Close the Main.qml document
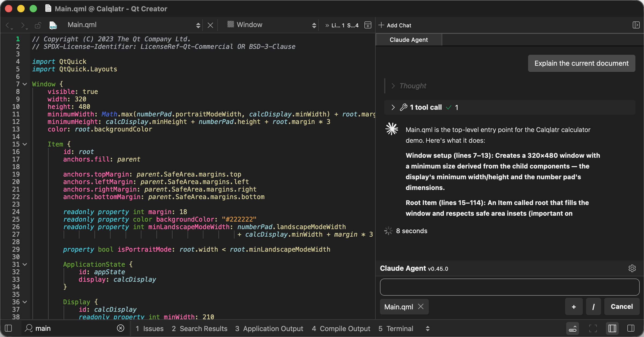Viewport: 644px width, 337px height. coord(210,25)
